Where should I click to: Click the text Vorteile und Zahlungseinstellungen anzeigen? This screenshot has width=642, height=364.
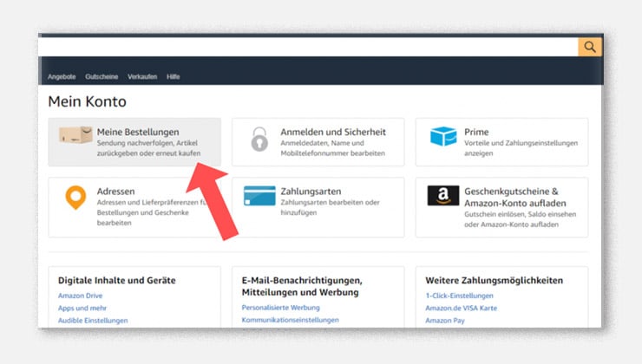(521, 148)
